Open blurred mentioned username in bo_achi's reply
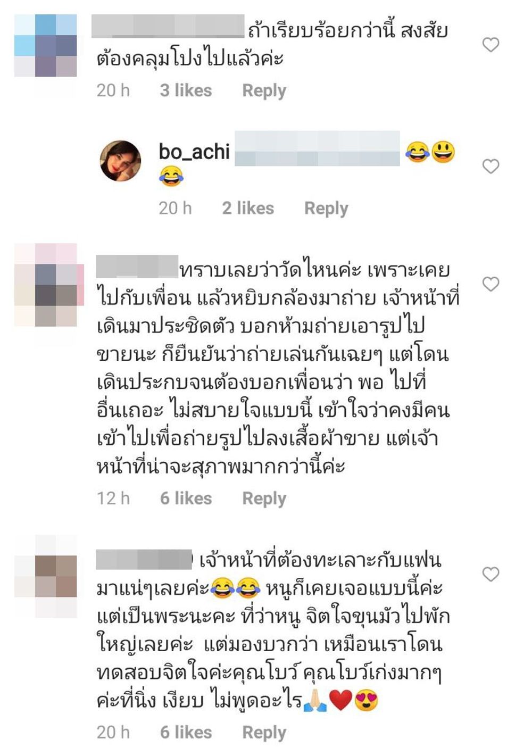Screen dimensions: 532x756 tap(317, 148)
